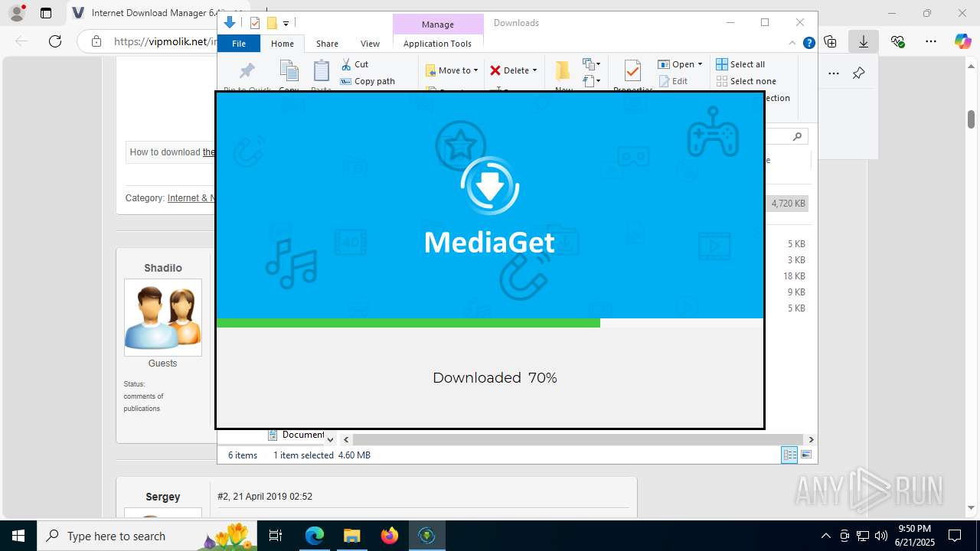Screen dimensions: 980x551
Task: Click the New folder icon in Quick Access Toolbar
Action: 272,23
